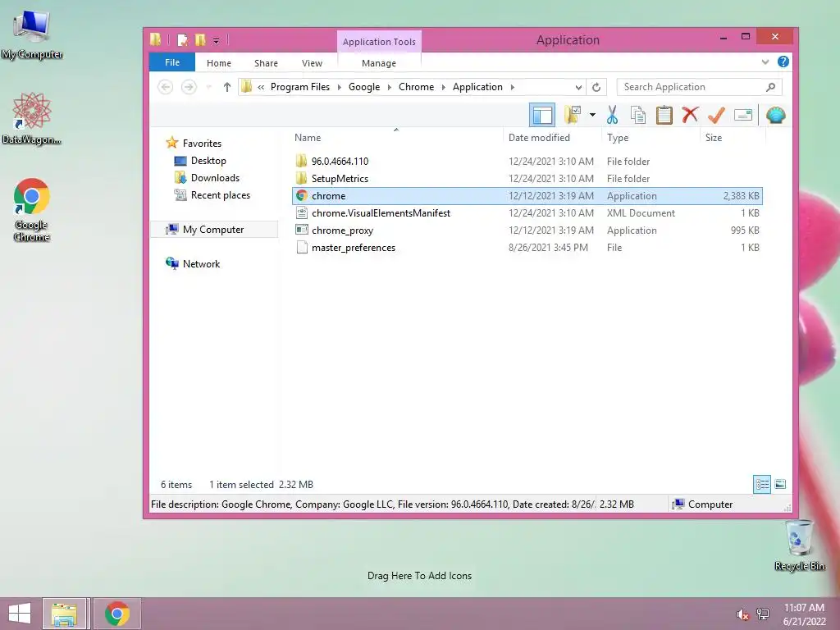Switch to details view button
This screenshot has height=630, width=840.
[762, 484]
